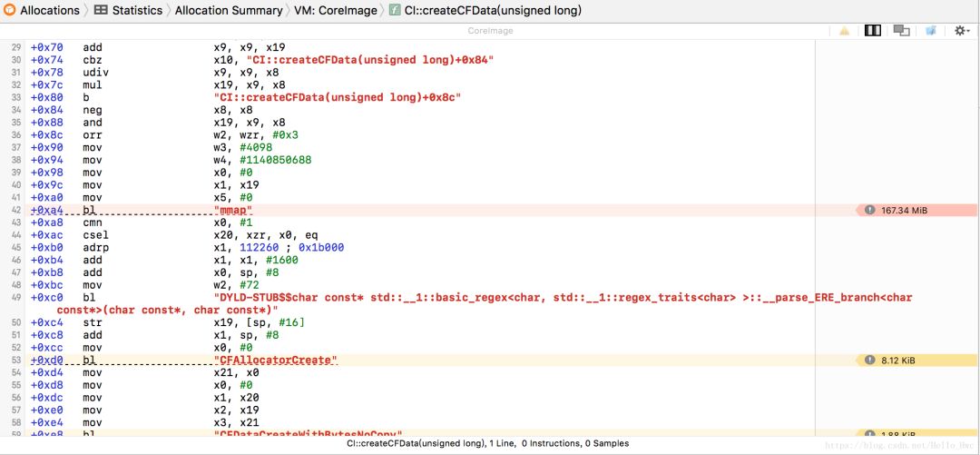Open the gear settings dropdown
Screen dimensions: 980x455
pos(962,31)
